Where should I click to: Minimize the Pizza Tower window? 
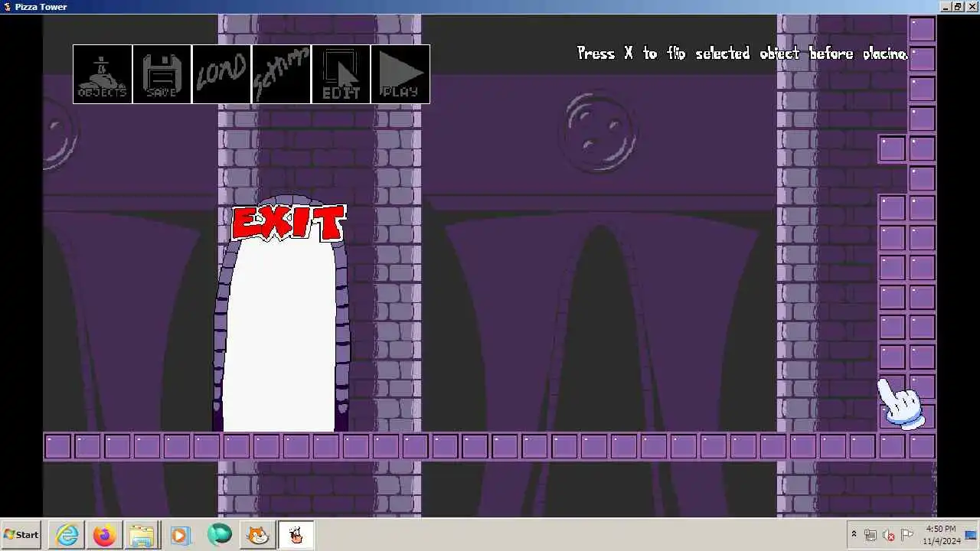(x=946, y=7)
